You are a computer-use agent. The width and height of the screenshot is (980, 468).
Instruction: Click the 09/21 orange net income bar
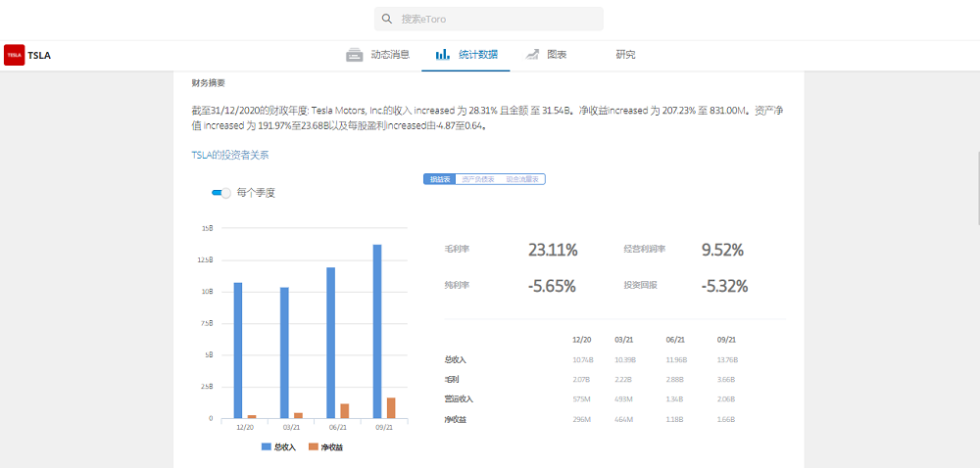pos(391,408)
